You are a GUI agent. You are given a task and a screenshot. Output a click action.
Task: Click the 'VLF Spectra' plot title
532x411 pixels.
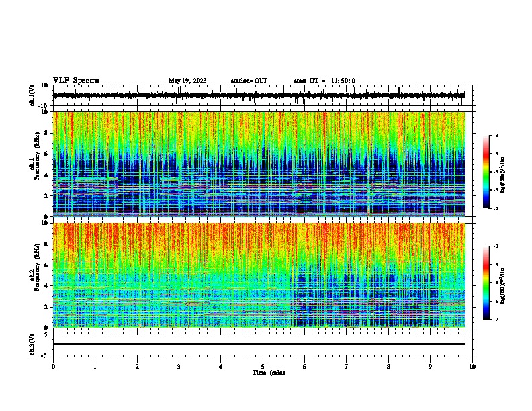pos(76,81)
